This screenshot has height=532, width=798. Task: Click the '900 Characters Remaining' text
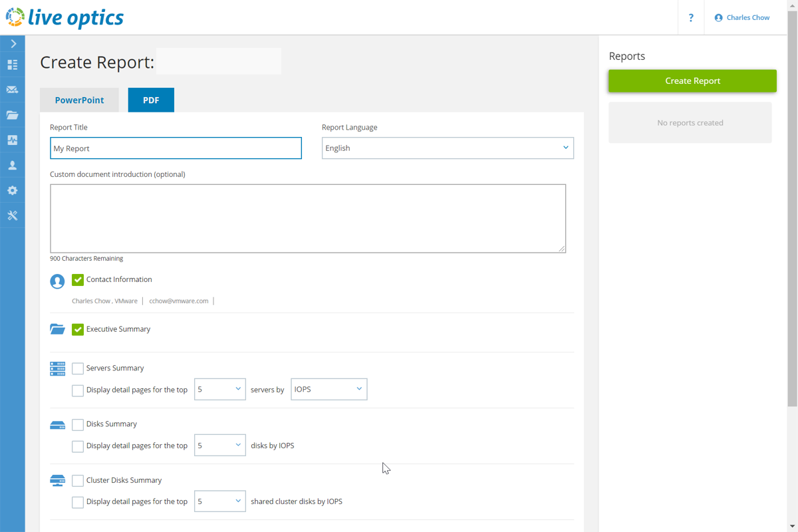[86, 259]
